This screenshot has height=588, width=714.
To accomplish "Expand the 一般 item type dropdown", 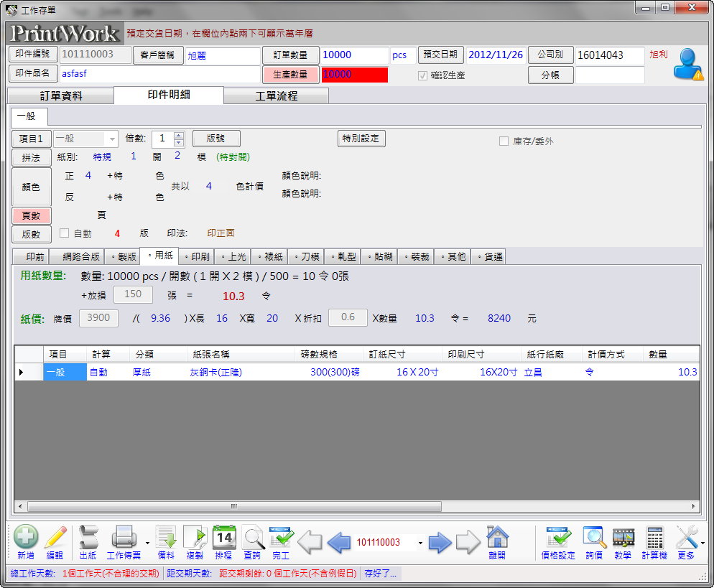I will tap(112, 139).
